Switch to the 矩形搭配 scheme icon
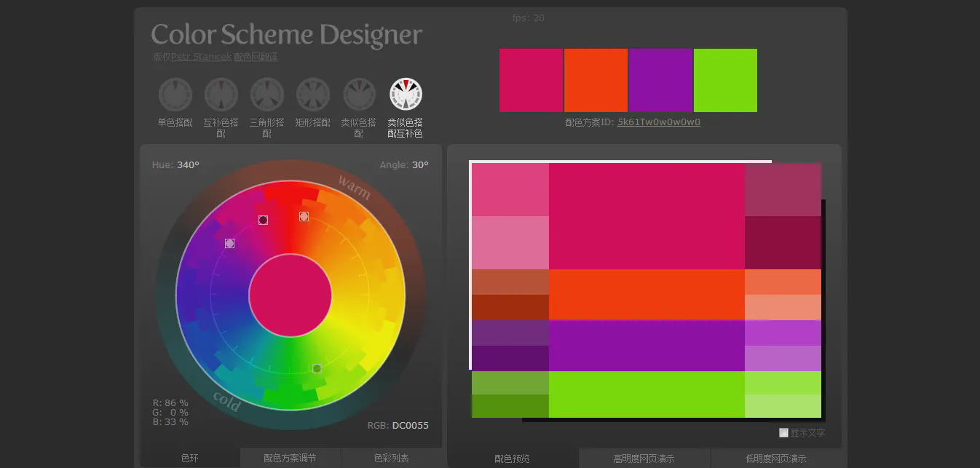Screen dimensions: 980x468 313,95
